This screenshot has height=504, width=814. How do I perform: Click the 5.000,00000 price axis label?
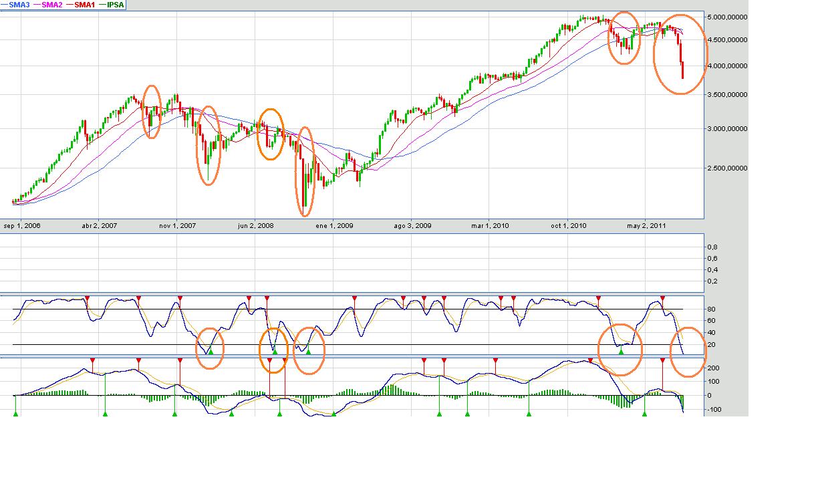click(726, 17)
